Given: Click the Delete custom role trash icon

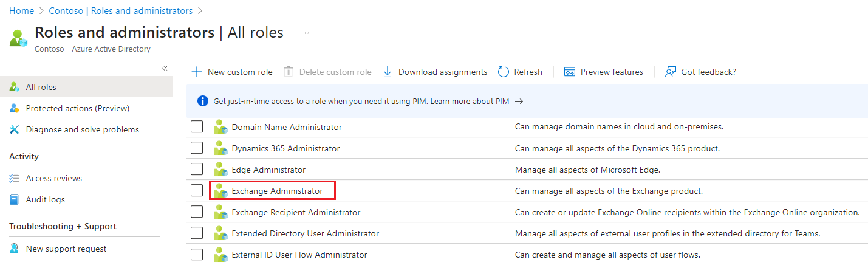Looking at the screenshot, I should coord(289,72).
